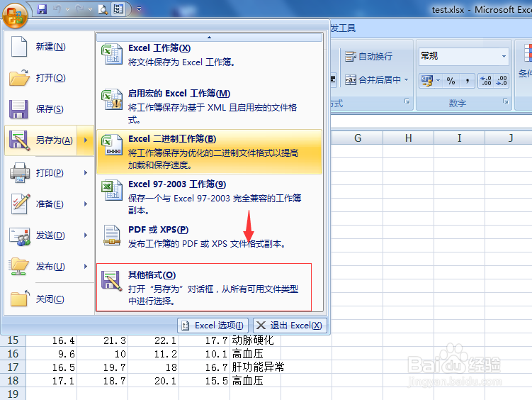Viewport: 532px width, 400px height.
Task: Click the cell with value 19.7
Action: (x=102, y=367)
